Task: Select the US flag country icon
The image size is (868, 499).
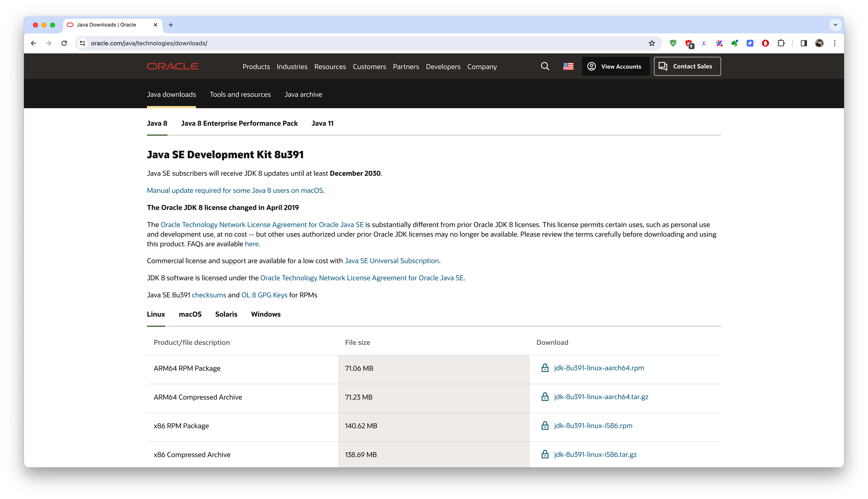Action: pos(568,66)
